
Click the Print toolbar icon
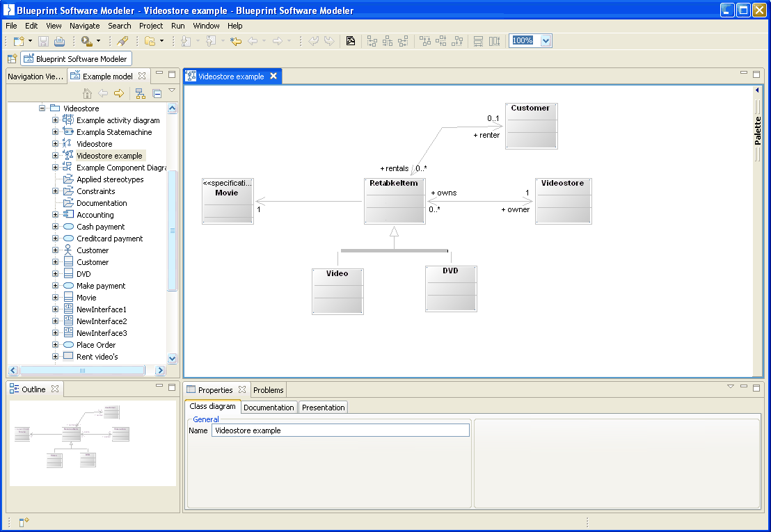60,42
